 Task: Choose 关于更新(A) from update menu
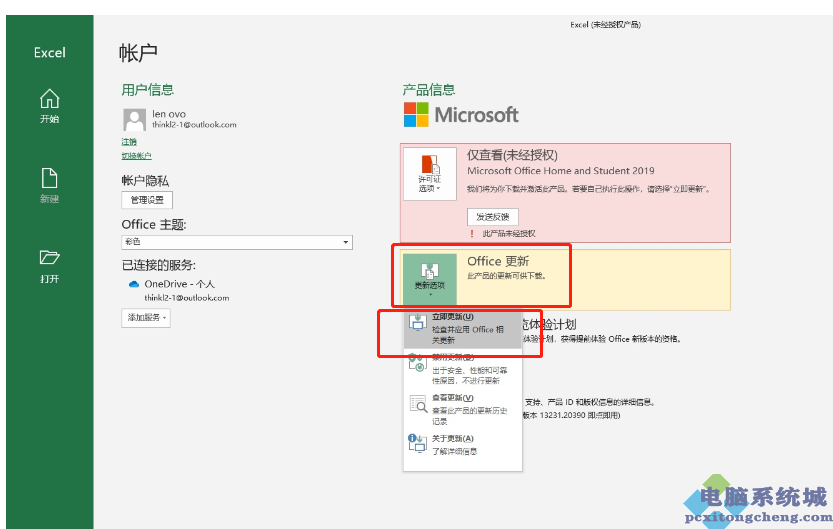tap(463, 445)
